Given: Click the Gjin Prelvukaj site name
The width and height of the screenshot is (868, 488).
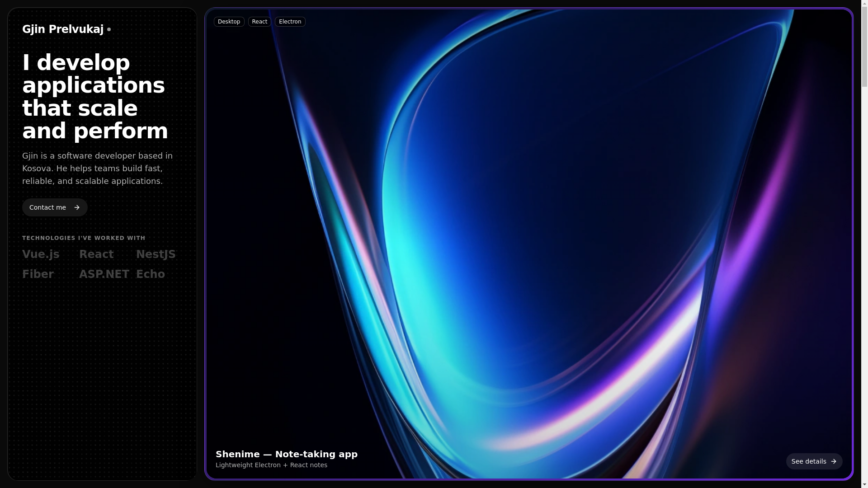Looking at the screenshot, I should (x=63, y=29).
